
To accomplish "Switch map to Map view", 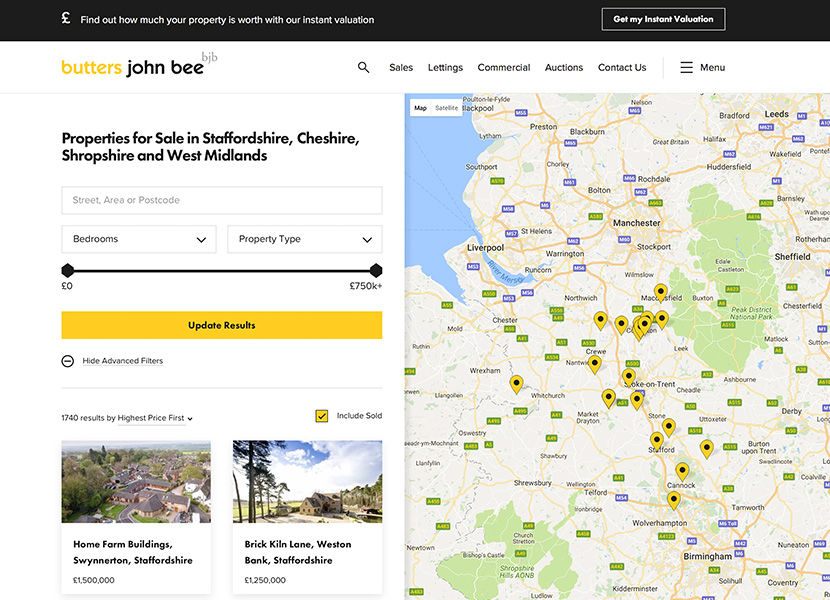I will tap(420, 108).
